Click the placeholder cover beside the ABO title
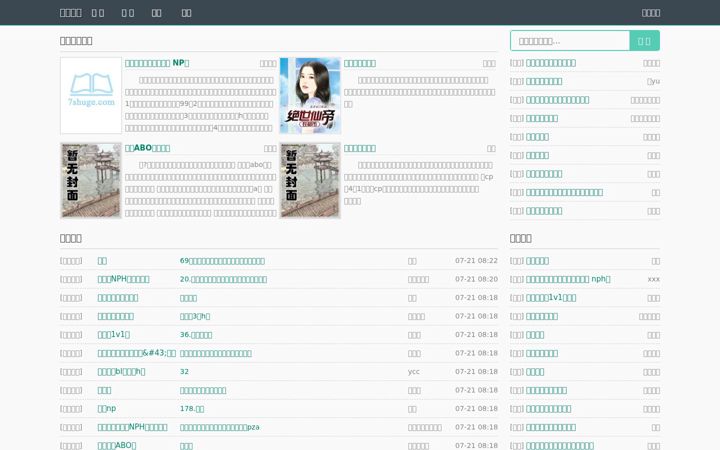Screen dimensions: 720x450 [x=91, y=180]
